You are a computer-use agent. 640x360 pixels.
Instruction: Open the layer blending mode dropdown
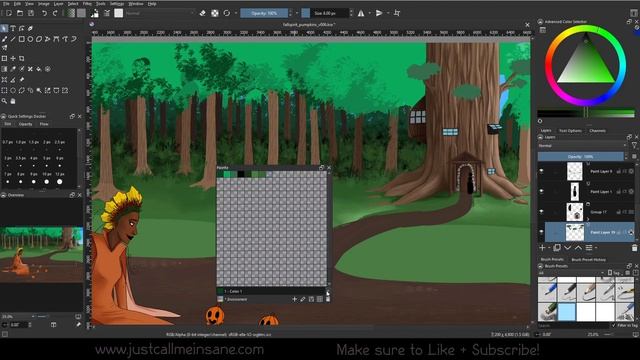[582, 145]
